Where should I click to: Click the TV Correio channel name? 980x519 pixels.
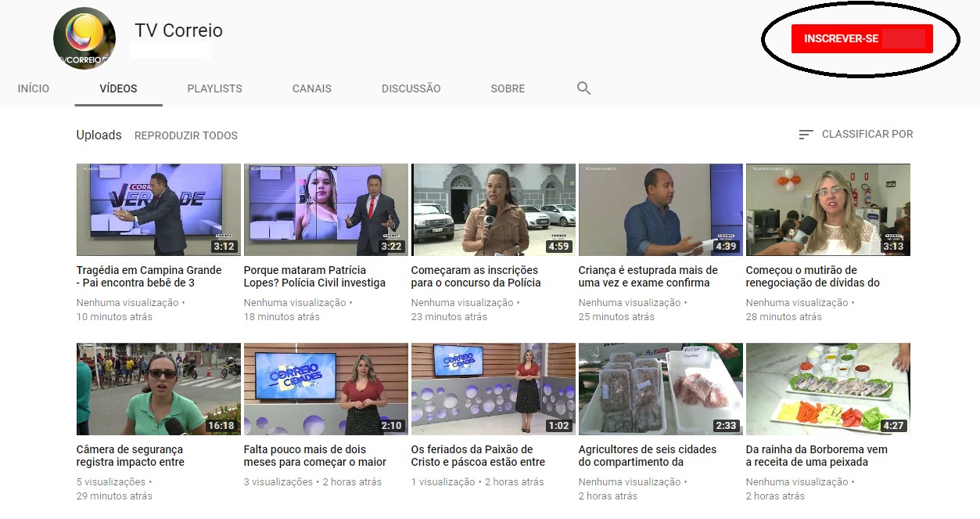178,31
